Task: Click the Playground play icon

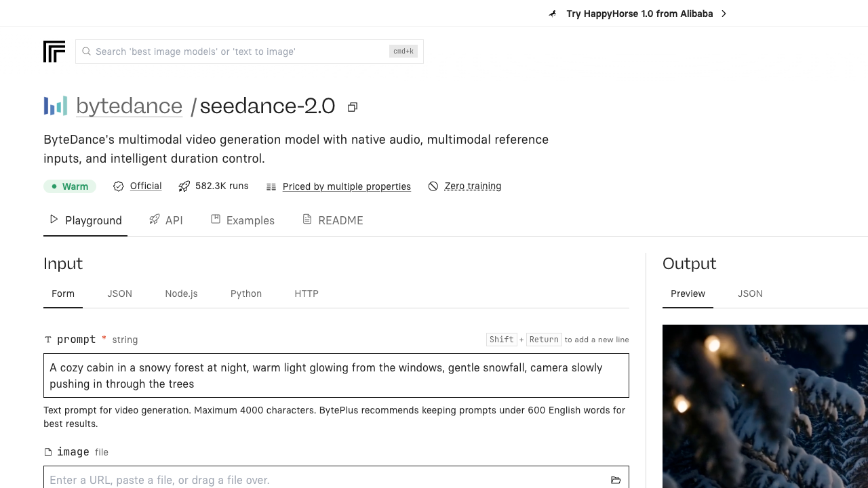Action: (x=54, y=219)
